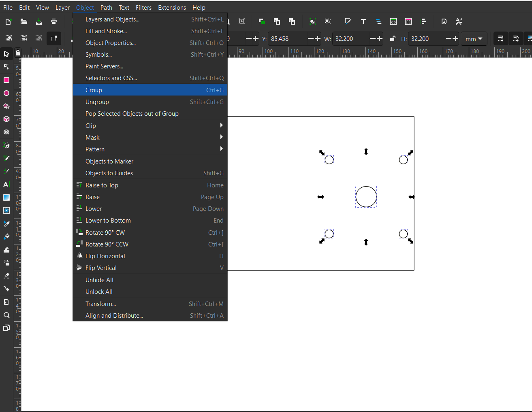The width and height of the screenshot is (532, 412).
Task: Select the Node editing tool
Action: (x=6, y=67)
